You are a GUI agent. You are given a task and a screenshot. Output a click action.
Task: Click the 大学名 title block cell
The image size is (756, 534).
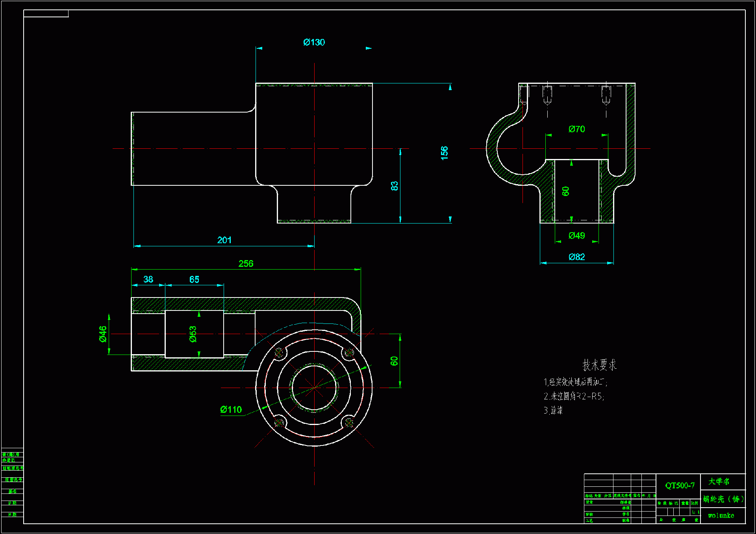(x=719, y=481)
